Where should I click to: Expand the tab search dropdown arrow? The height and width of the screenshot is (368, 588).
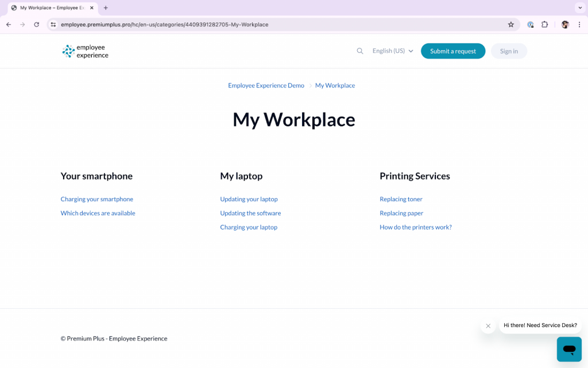[x=578, y=7]
